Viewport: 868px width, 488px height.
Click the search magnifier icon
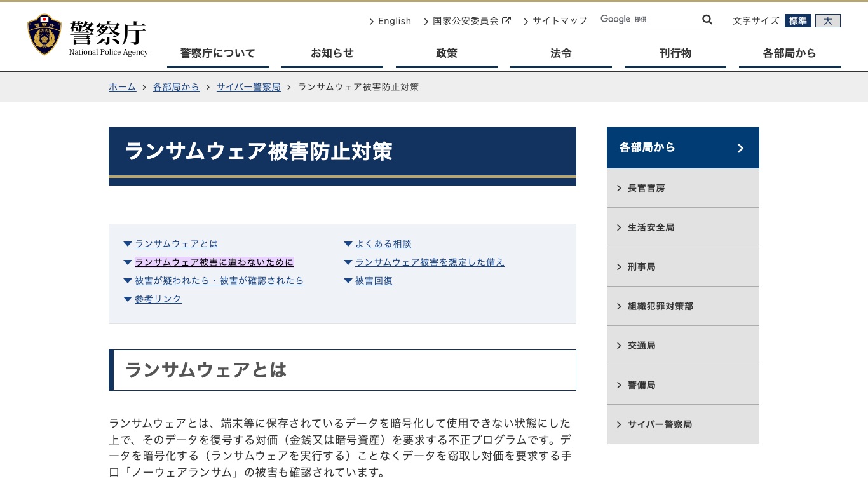pyautogui.click(x=707, y=20)
